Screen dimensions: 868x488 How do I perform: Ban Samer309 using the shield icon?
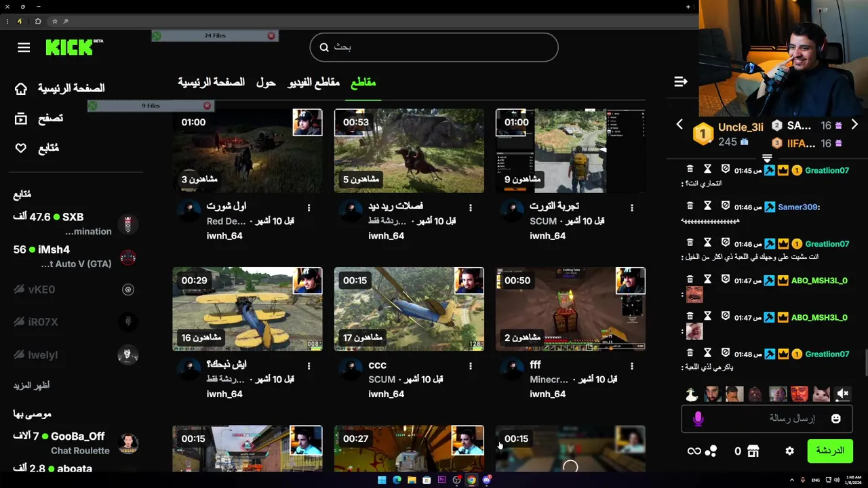click(x=725, y=205)
